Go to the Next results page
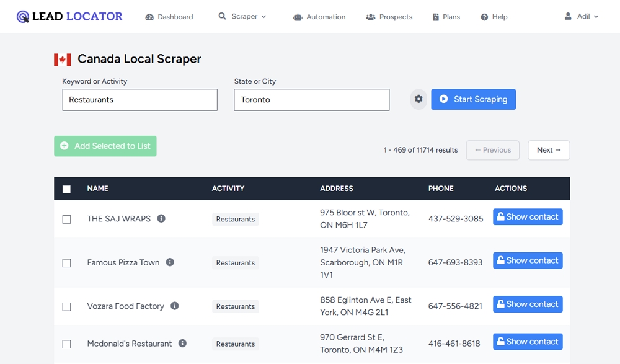The width and height of the screenshot is (620, 364). [x=549, y=150]
